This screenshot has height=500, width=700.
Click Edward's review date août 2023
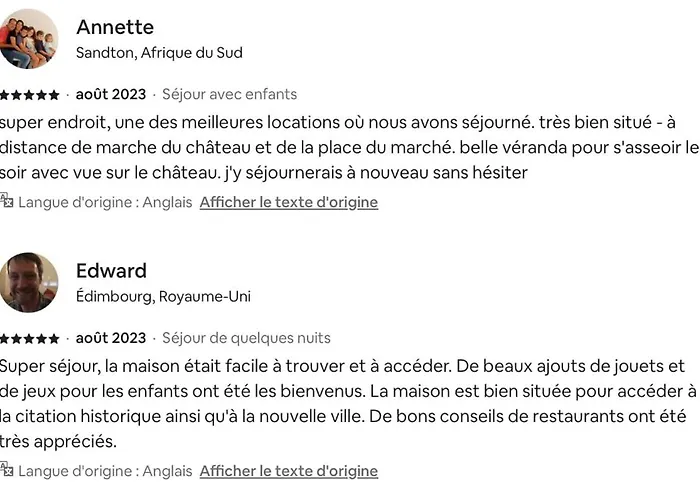[x=111, y=339]
